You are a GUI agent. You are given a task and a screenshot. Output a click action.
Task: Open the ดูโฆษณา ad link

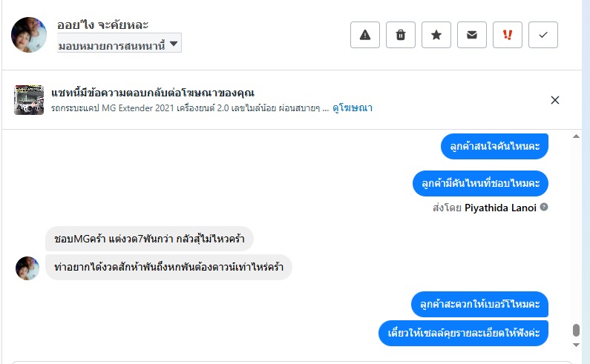(353, 107)
